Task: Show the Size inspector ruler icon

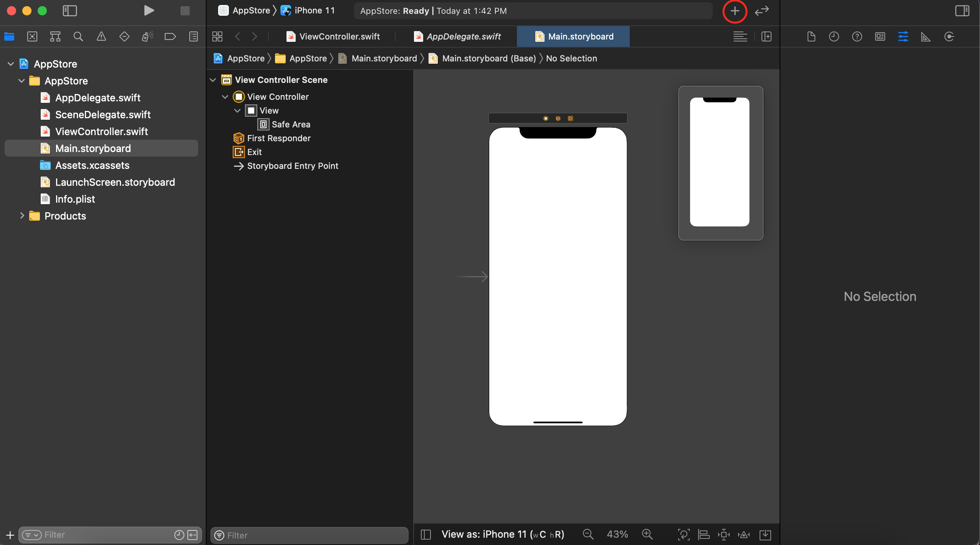Action: point(925,36)
